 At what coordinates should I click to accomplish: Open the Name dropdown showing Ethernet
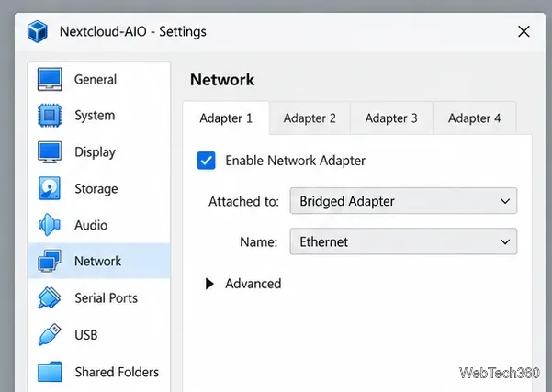coord(403,241)
